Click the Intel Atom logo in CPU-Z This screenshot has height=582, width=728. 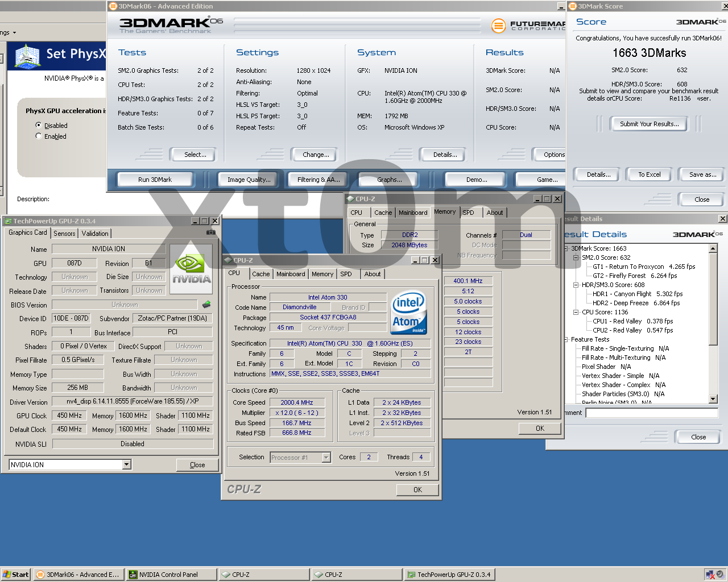(408, 313)
